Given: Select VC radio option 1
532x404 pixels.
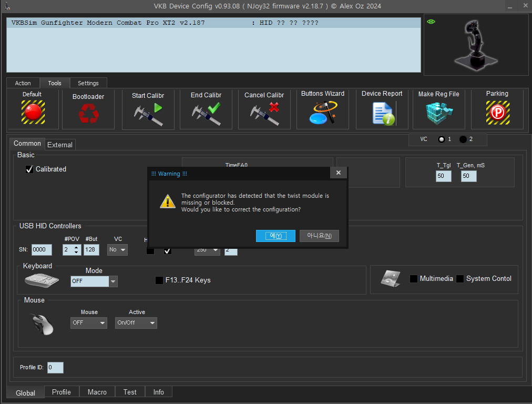Looking at the screenshot, I should [442, 139].
